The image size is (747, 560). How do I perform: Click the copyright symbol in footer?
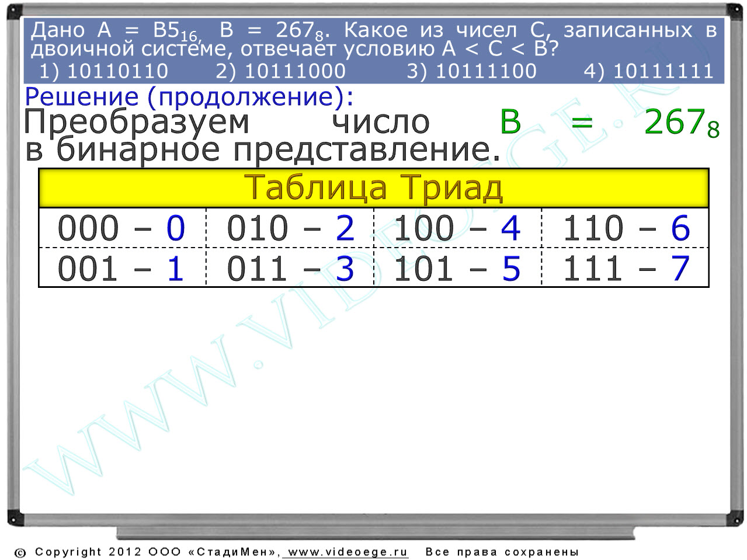pos(20,552)
